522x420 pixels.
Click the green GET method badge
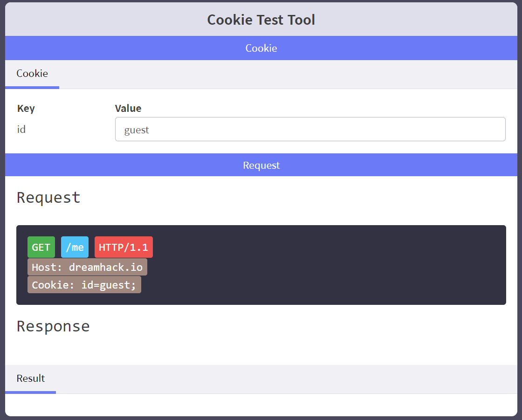[41, 247]
